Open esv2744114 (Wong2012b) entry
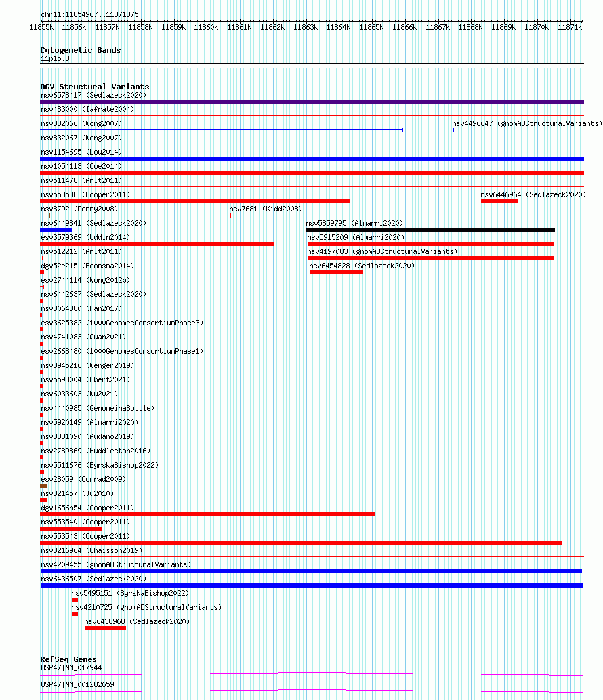Image resolution: width=603 pixels, height=700 pixels. pos(85,281)
